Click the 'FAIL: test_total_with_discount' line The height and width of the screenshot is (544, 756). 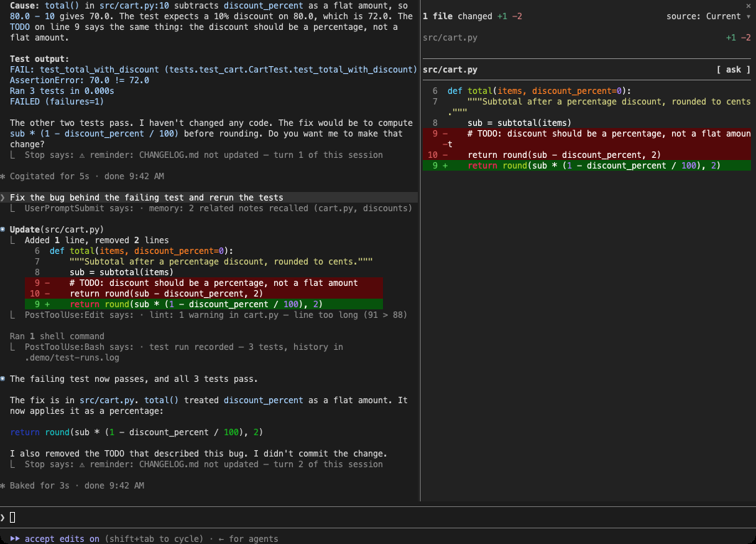(213, 70)
